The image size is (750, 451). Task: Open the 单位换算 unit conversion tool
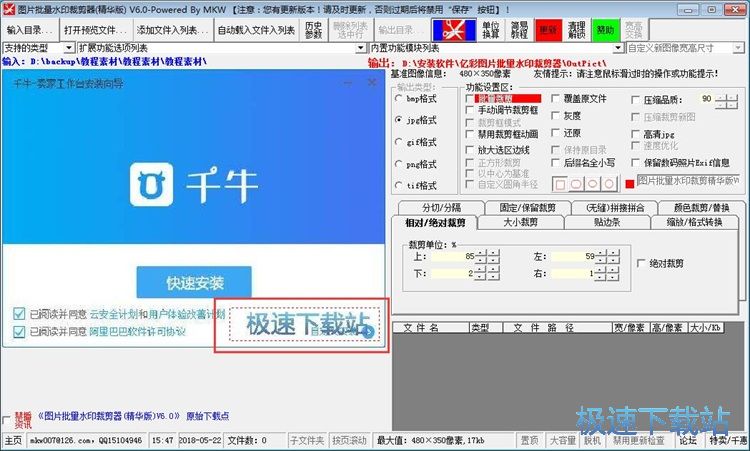(x=491, y=30)
